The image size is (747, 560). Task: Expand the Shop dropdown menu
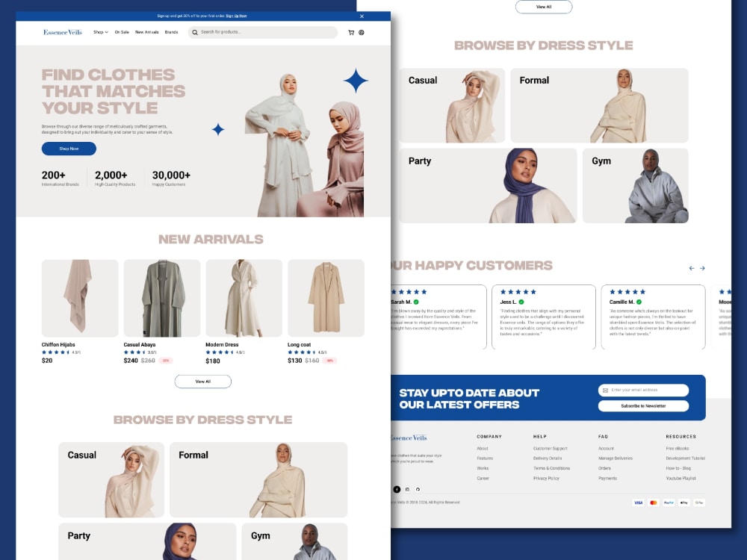(101, 32)
